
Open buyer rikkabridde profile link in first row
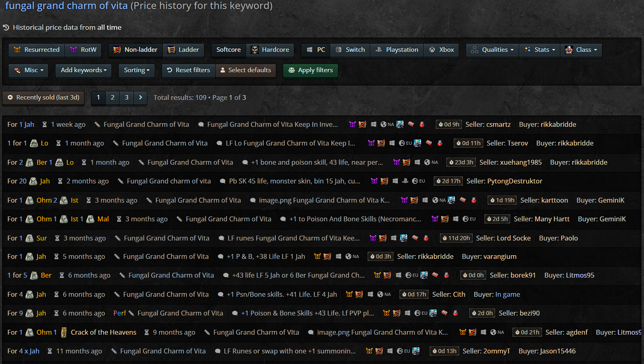[547, 125]
